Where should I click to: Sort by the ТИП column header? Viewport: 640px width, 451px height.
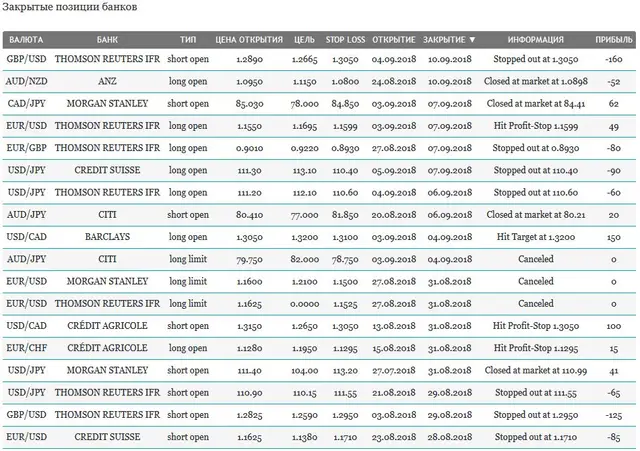(x=188, y=40)
